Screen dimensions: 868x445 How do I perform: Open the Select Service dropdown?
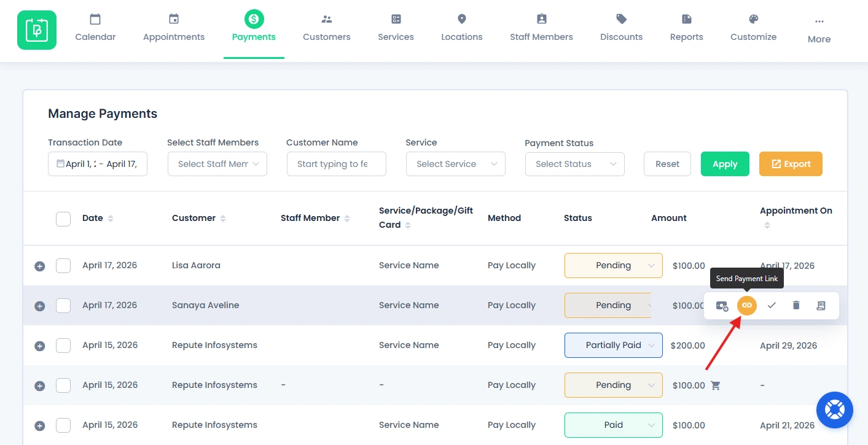[x=455, y=164]
